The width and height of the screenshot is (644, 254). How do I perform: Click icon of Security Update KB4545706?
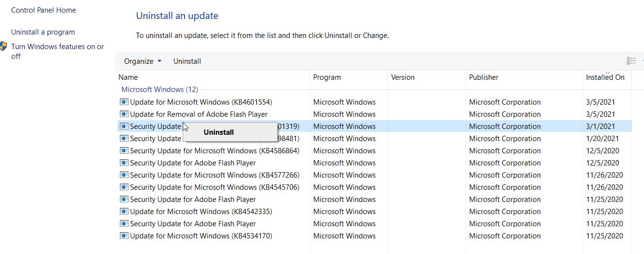pos(124,187)
